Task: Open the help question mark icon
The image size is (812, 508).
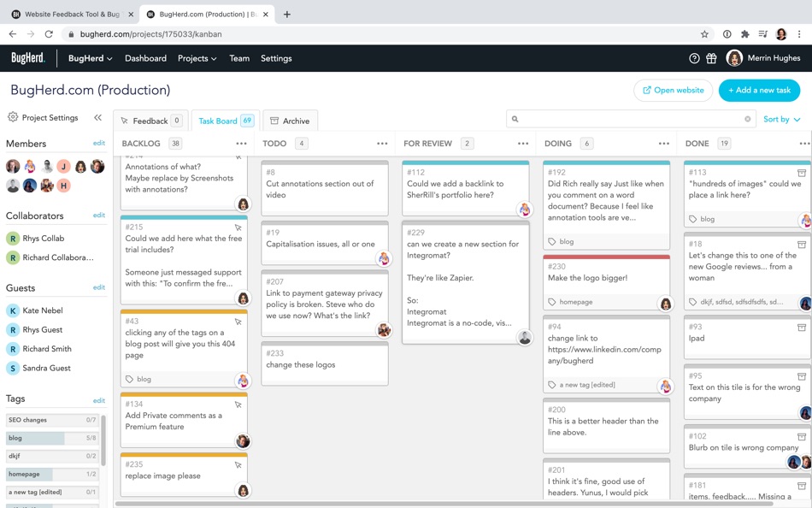Action: click(694, 58)
